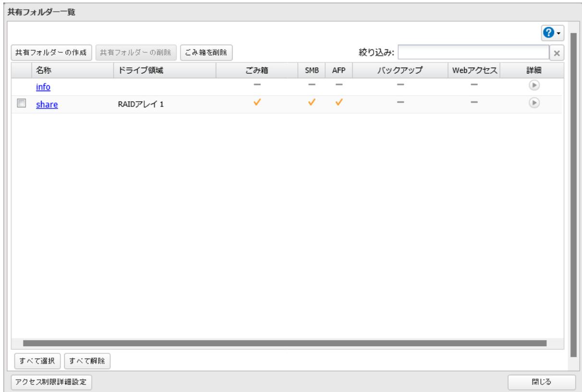The image size is (582, 392).
Task: Click the SMB checkmark icon for share
Action: [x=313, y=101]
